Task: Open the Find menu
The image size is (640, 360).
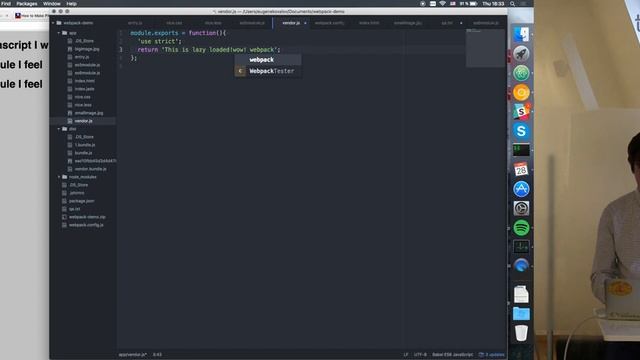Action: [x=6, y=4]
